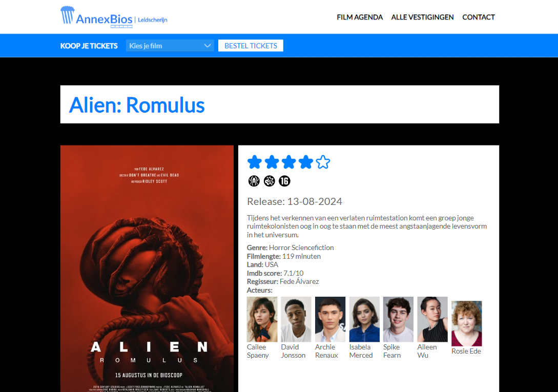558x392 pixels.
Task: Select Isabela Merced's actor photo
Action: [x=364, y=319]
